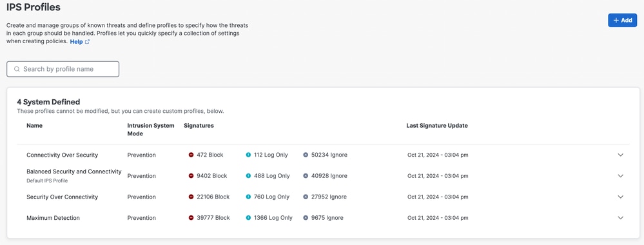Click the Name column header
Screen dimensions: 644x245
[x=35, y=126]
